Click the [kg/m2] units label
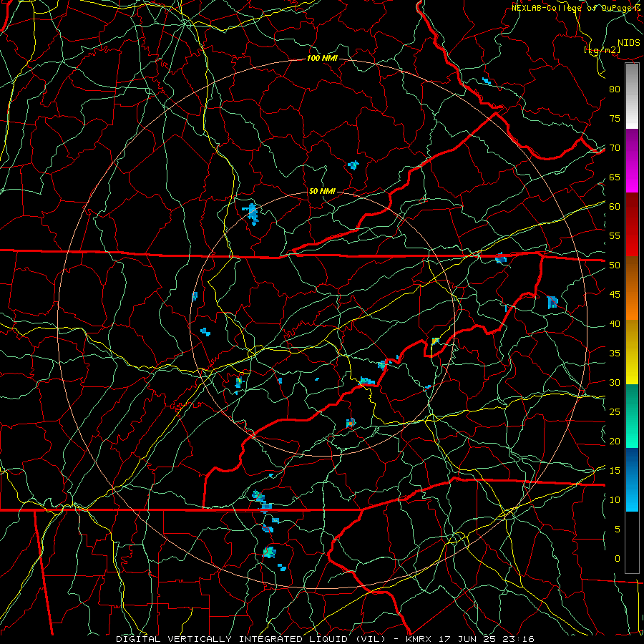 (x=602, y=50)
